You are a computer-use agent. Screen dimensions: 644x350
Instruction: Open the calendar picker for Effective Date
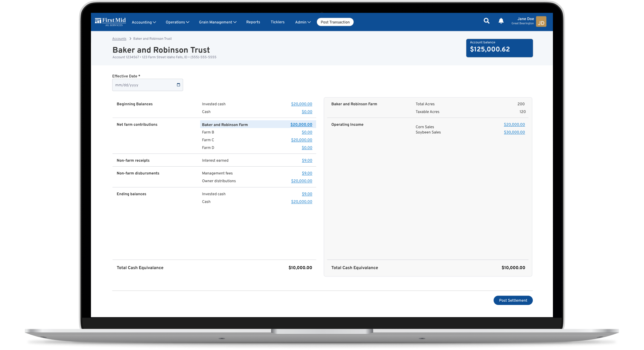[178, 85]
